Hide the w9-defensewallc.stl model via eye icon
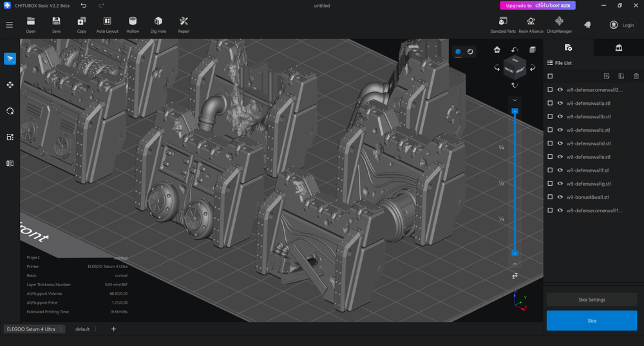 560,131
